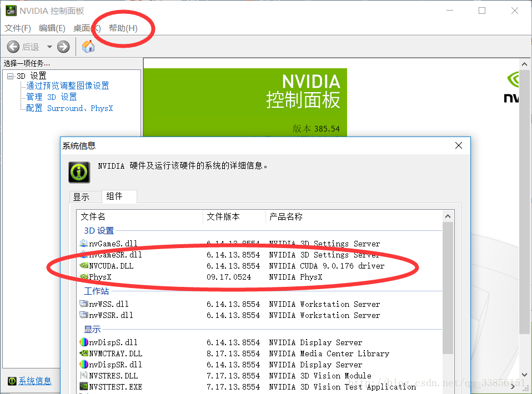The width and height of the screenshot is (532, 394).
Task: Collapse the 3D 设置 tree node
Action: click(x=10, y=76)
